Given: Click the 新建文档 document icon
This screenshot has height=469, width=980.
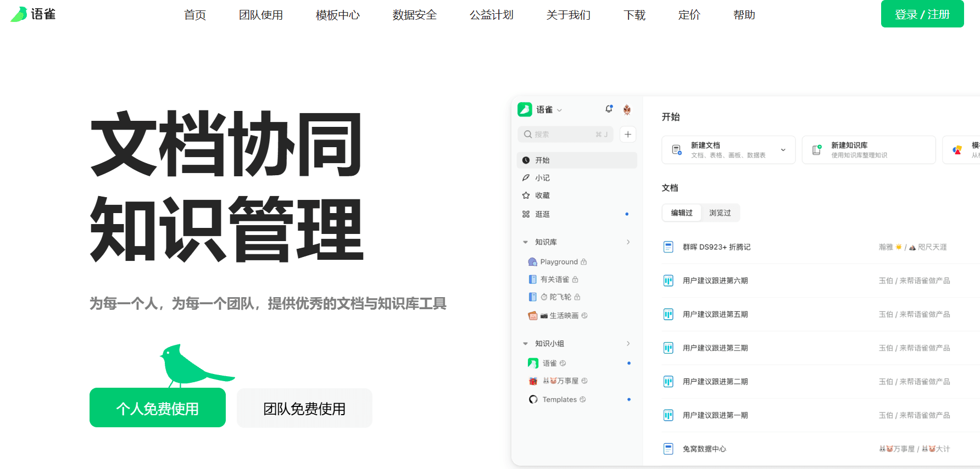Looking at the screenshot, I should (x=677, y=150).
